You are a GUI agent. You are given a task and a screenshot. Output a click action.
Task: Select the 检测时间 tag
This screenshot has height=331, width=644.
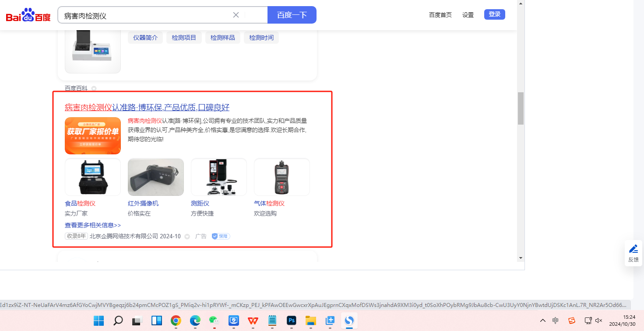(x=261, y=38)
